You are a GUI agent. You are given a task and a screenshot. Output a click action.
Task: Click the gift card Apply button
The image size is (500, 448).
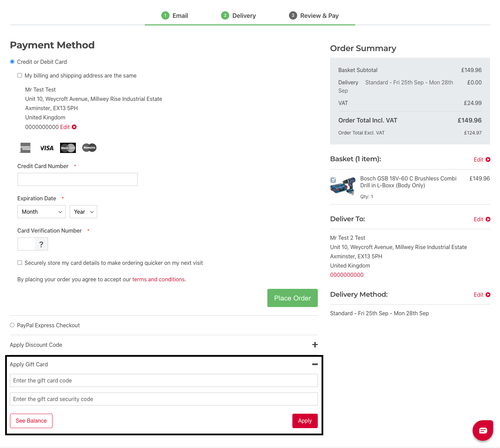[x=305, y=421]
